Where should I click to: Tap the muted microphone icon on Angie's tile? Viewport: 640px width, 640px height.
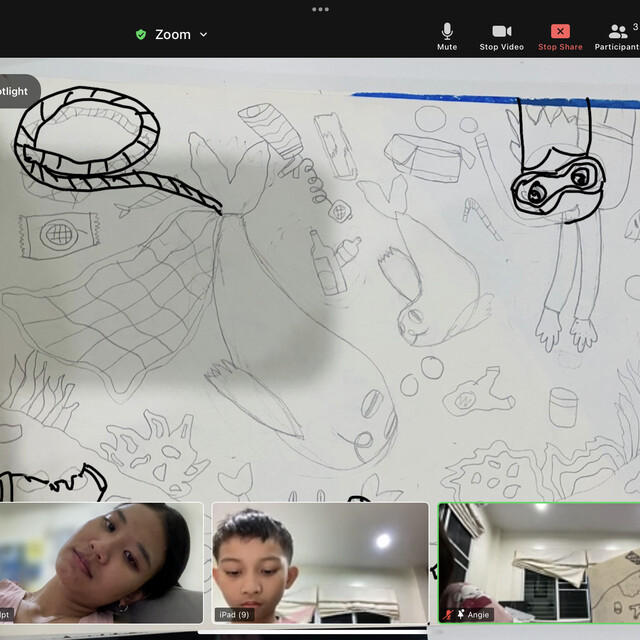[448, 614]
